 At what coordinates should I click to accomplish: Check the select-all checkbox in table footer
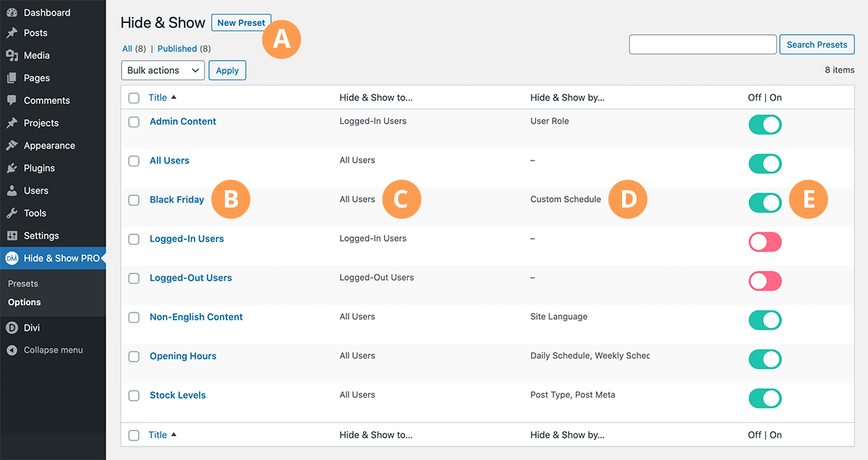pyautogui.click(x=134, y=435)
